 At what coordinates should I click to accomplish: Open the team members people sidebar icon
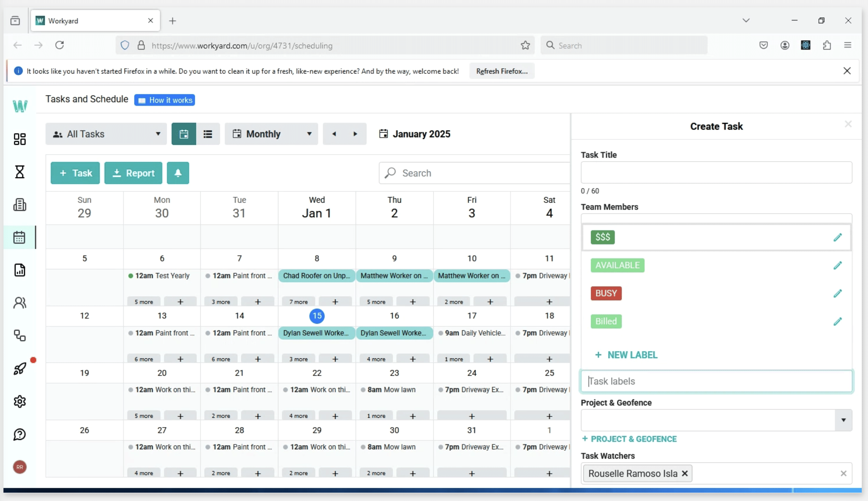pyautogui.click(x=20, y=303)
